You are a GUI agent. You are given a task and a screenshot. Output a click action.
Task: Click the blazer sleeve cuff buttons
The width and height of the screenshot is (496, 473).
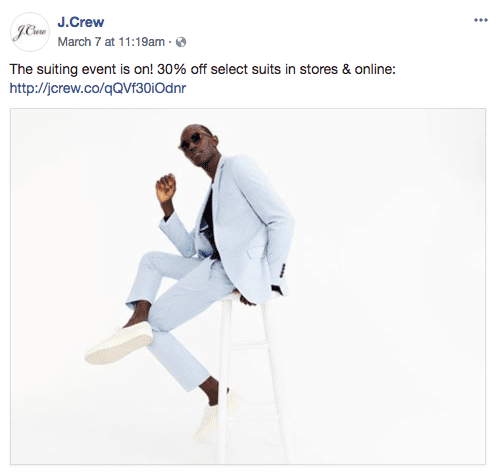pos(283,271)
